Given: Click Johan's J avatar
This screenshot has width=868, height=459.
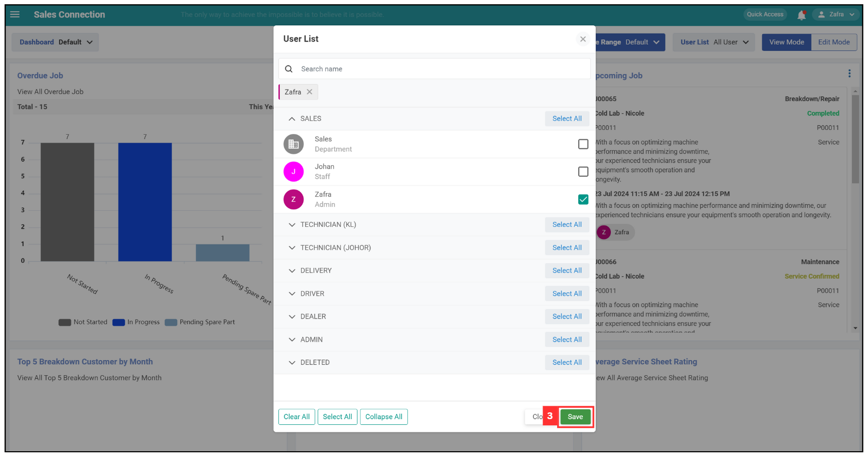Looking at the screenshot, I should (x=293, y=171).
